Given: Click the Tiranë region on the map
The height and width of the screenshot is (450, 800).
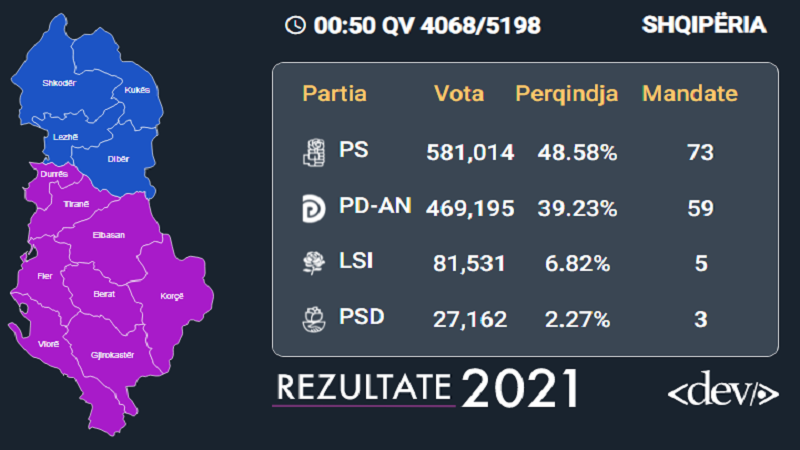Looking at the screenshot, I should click(x=77, y=204).
